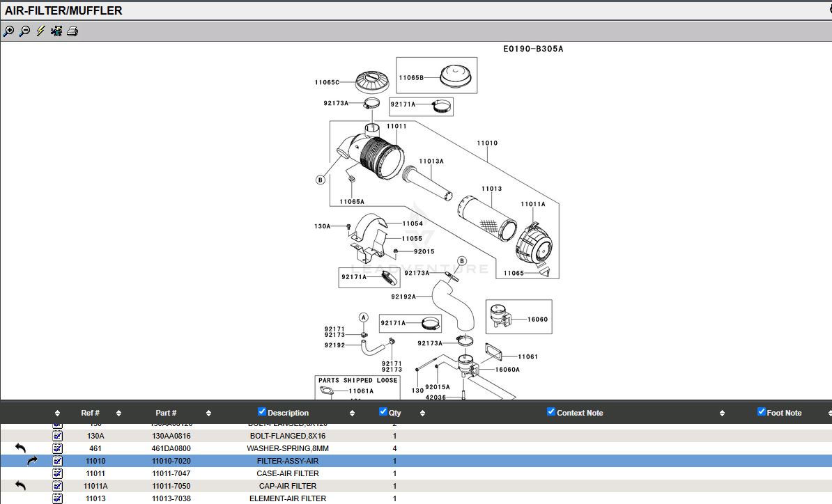This screenshot has height=504, width=832.
Task: Click the 16060 part in the diagram
Action: coord(499,317)
